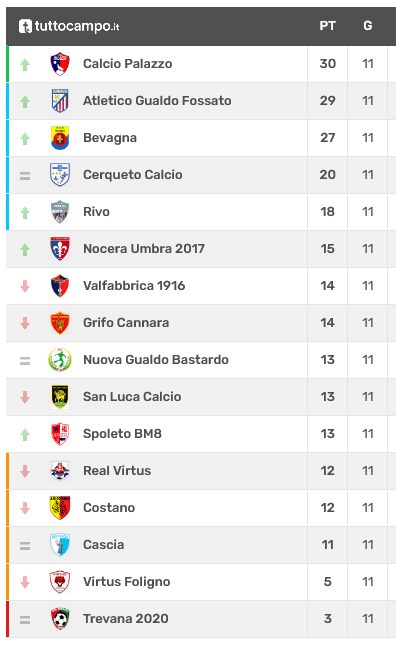Open the tuttocampo.it logo
Viewport: 396px width, 652px height.
69,26
